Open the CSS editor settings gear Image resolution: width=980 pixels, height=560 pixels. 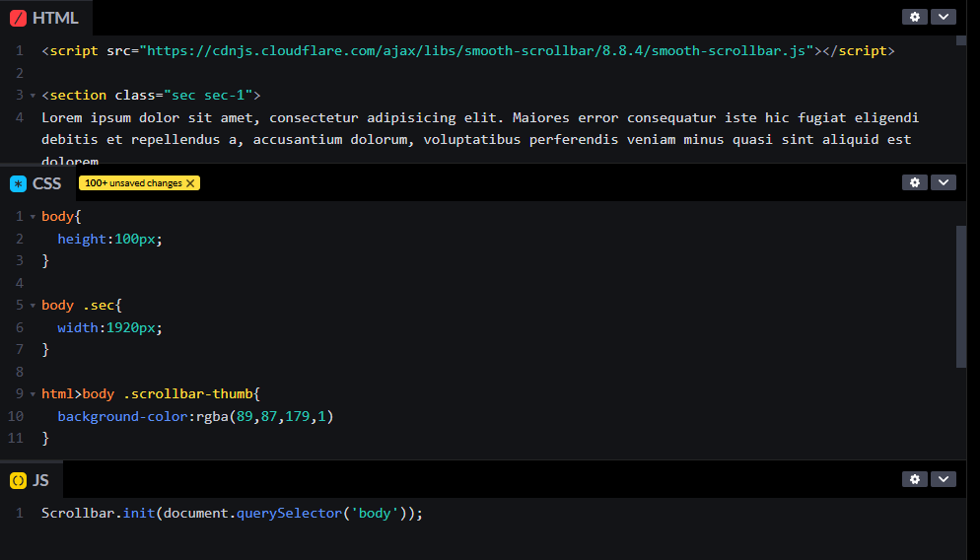point(914,182)
